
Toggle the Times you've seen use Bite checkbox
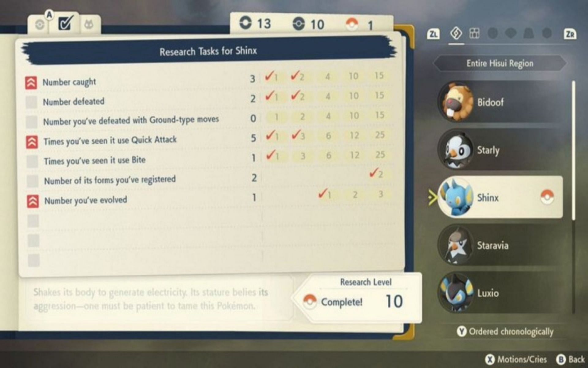click(x=35, y=160)
